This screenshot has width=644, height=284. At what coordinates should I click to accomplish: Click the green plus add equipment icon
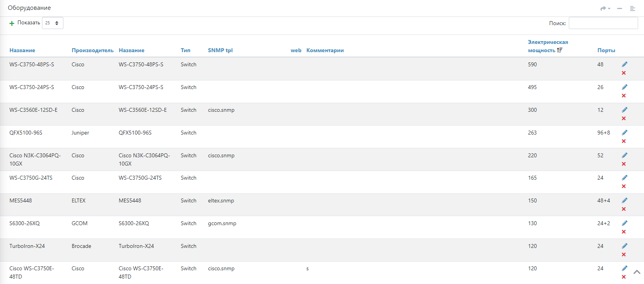point(12,23)
